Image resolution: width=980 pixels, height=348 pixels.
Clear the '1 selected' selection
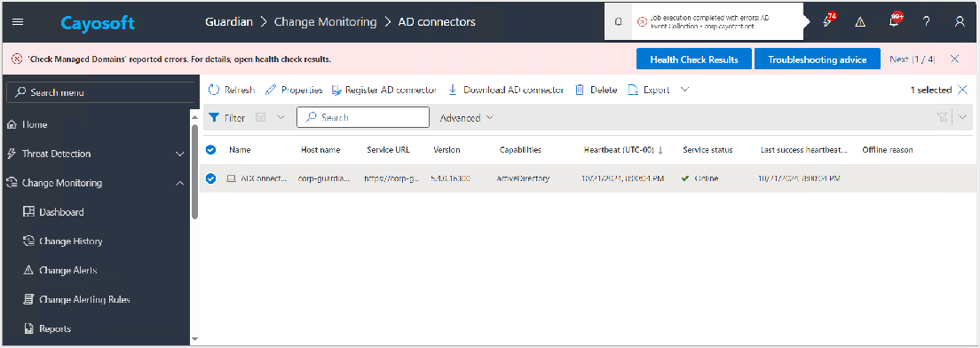(x=962, y=90)
